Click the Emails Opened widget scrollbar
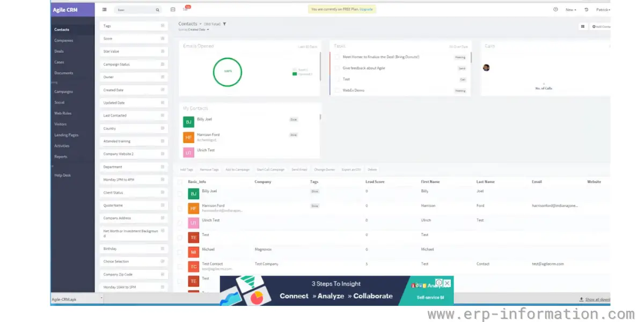 coord(320,67)
